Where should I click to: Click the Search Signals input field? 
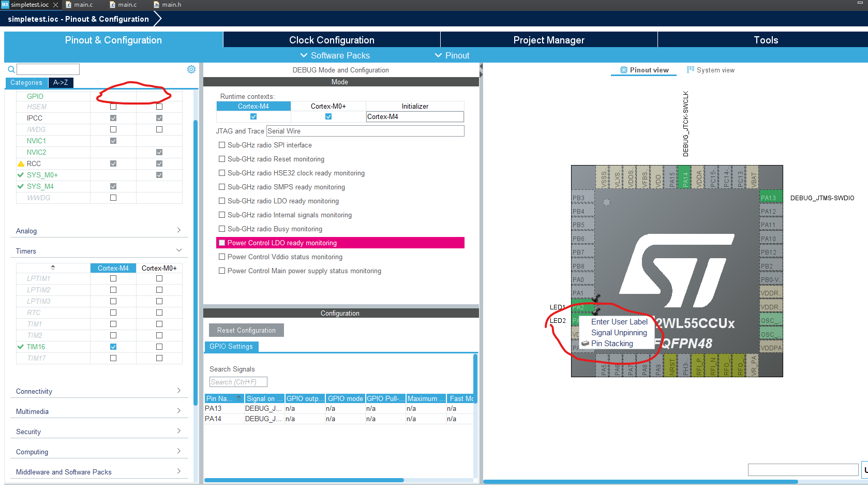[x=237, y=381]
